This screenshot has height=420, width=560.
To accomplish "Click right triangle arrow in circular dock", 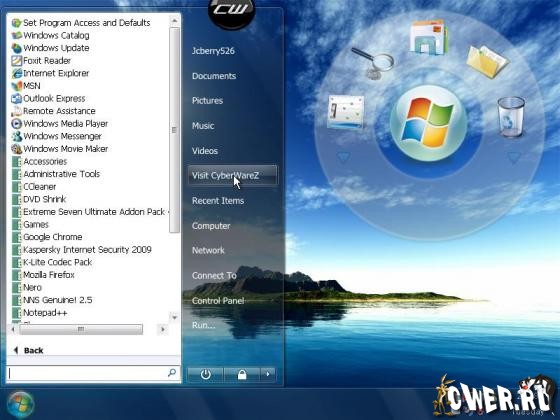I will point(514,157).
